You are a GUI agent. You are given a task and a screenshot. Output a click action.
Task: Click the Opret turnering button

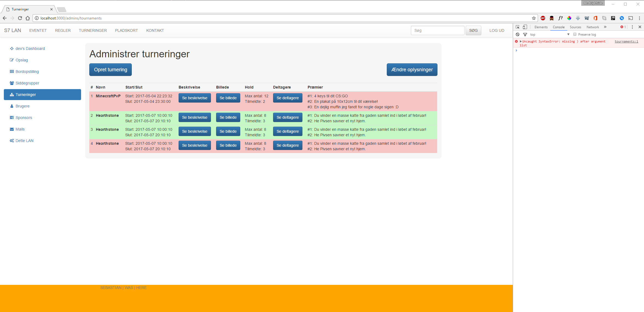[x=110, y=69]
